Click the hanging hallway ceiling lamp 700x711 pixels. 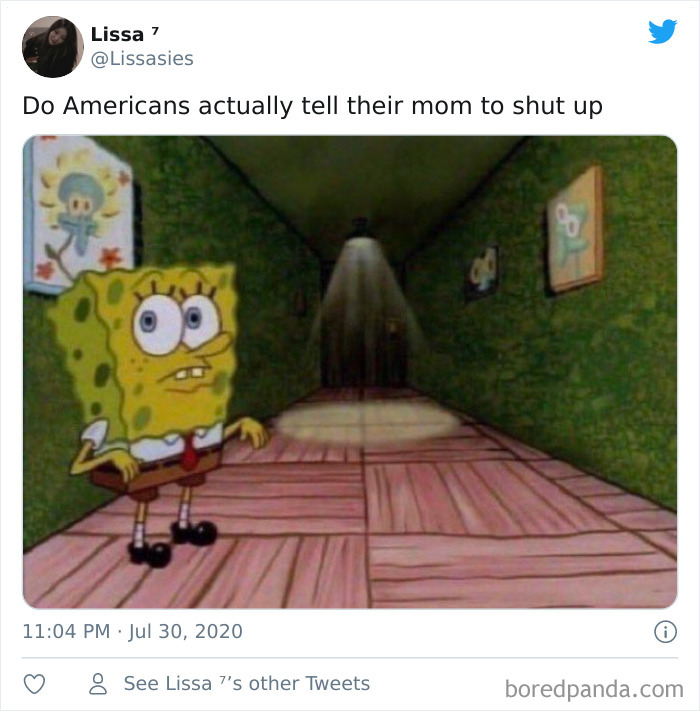(361, 231)
